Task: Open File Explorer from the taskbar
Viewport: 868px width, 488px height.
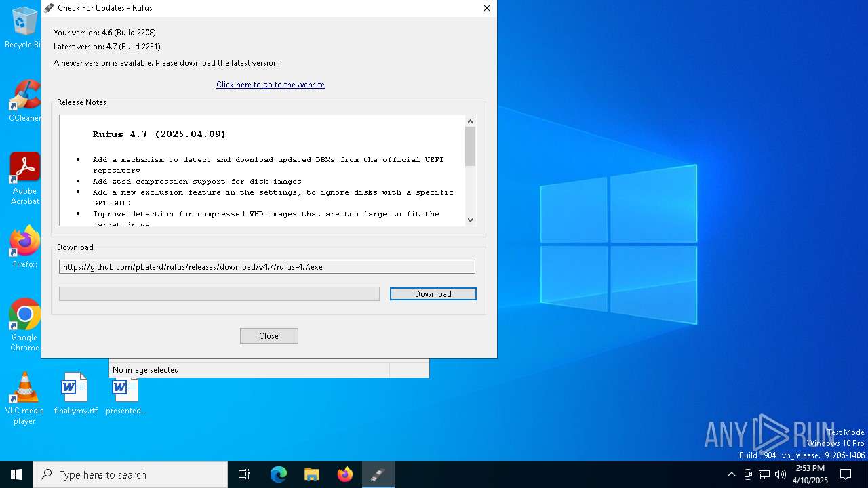Action: (x=312, y=474)
